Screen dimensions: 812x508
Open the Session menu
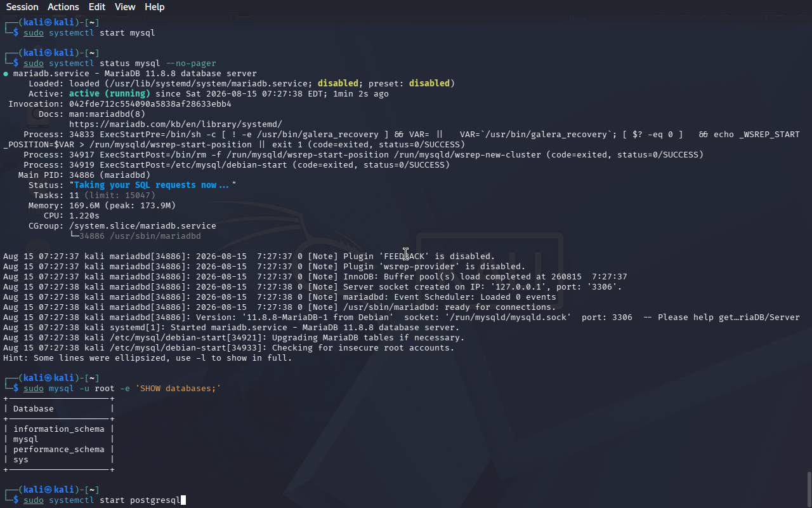[22, 7]
